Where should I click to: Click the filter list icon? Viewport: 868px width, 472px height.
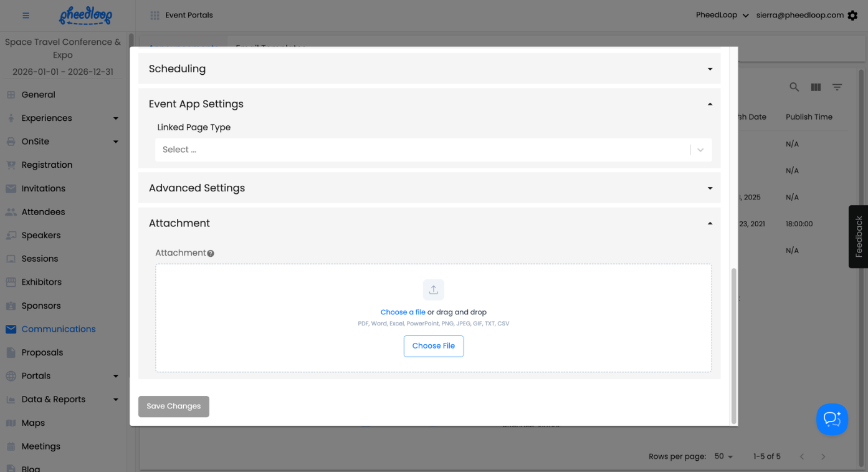click(x=837, y=87)
